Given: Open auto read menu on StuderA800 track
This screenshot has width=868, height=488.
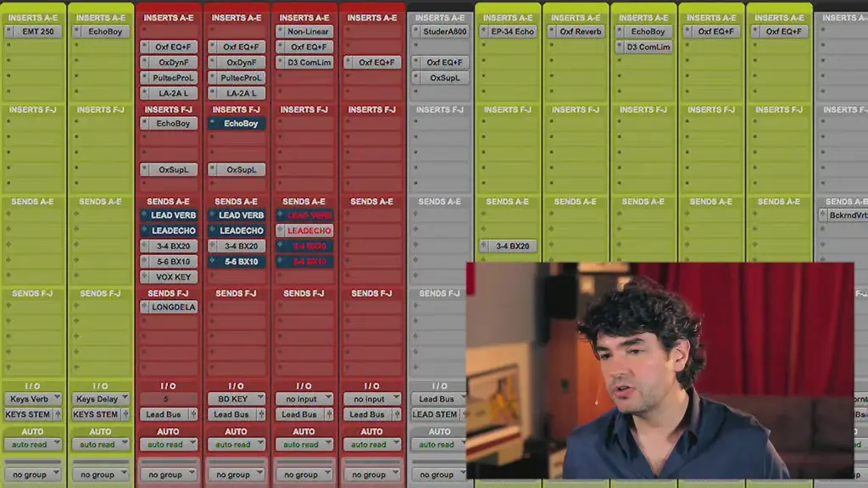Looking at the screenshot, I should 438,444.
